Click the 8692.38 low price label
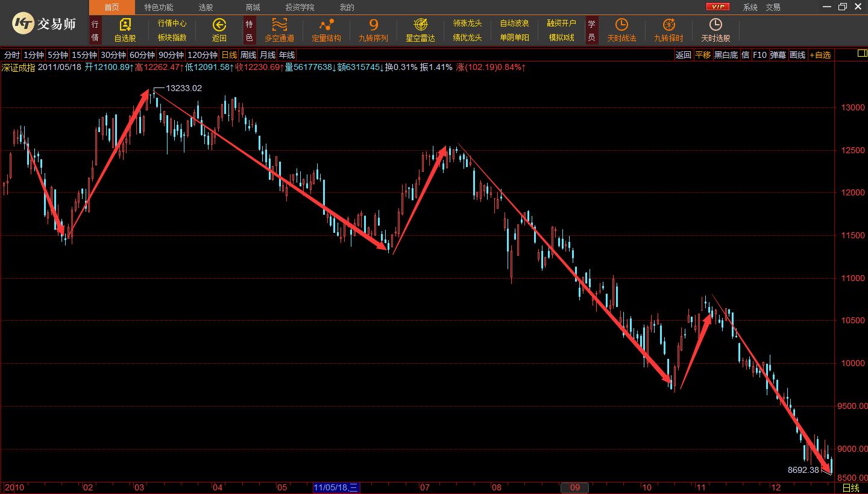Viewport: 868px width, 494px height. click(x=804, y=470)
